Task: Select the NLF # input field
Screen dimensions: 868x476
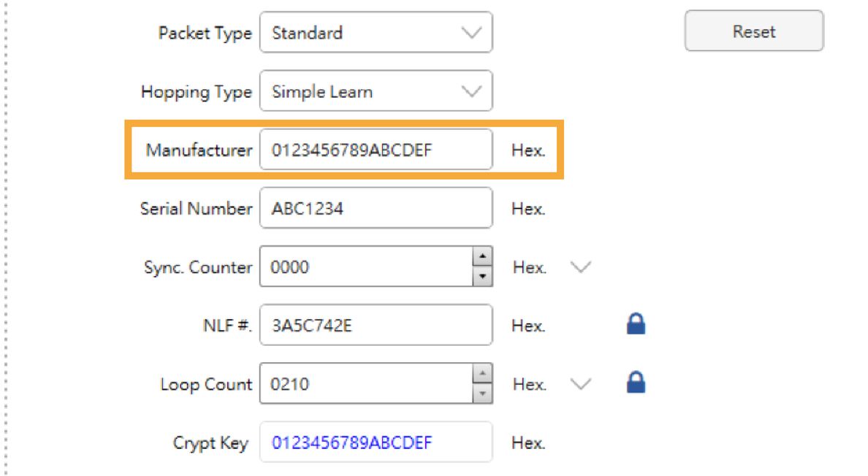Action: (x=376, y=325)
